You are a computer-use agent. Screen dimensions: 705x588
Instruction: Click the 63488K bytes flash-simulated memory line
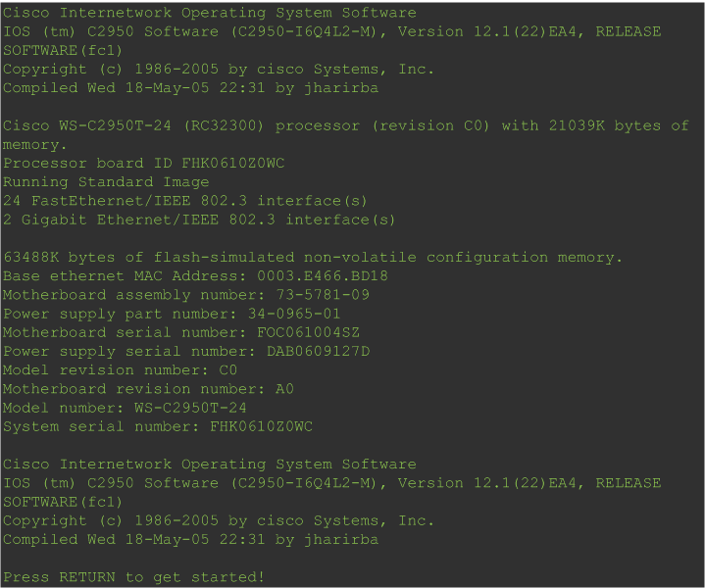click(313, 257)
